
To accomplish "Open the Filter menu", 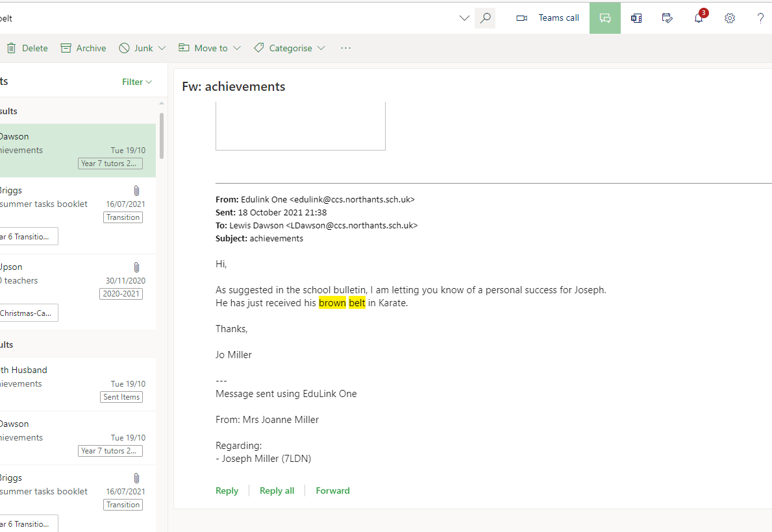I will tap(137, 82).
